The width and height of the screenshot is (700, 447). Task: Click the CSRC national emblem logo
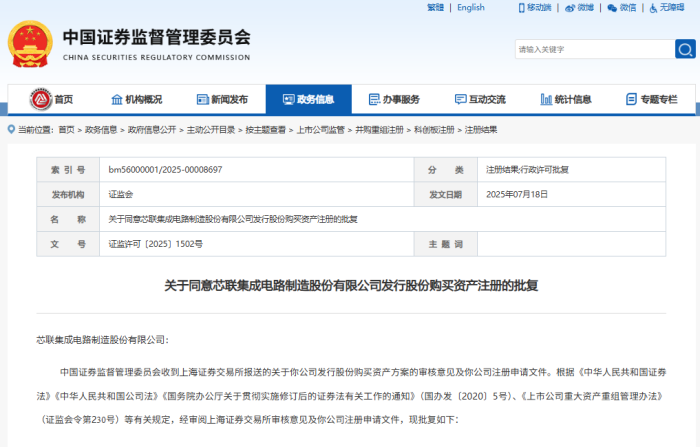click(31, 41)
